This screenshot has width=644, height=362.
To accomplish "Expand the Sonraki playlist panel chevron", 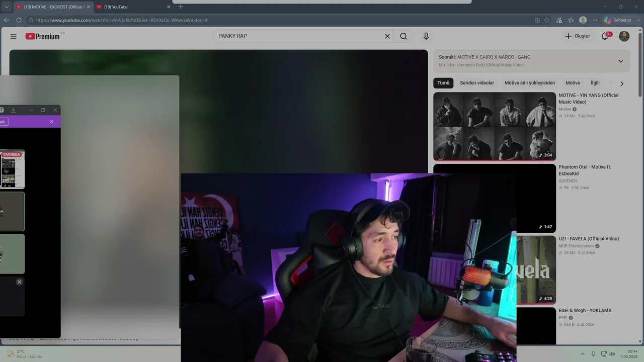I will [x=621, y=61].
